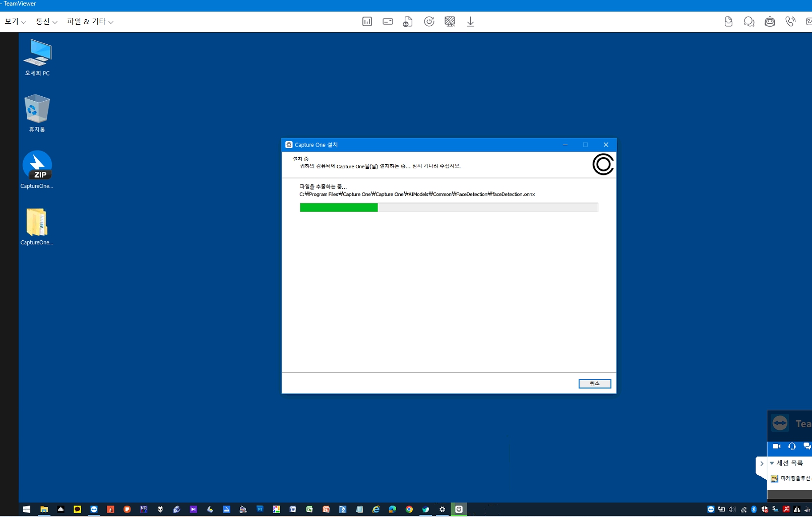Open the chat bubbles icon at top right
Screen dimensions: 812x517
click(x=749, y=22)
